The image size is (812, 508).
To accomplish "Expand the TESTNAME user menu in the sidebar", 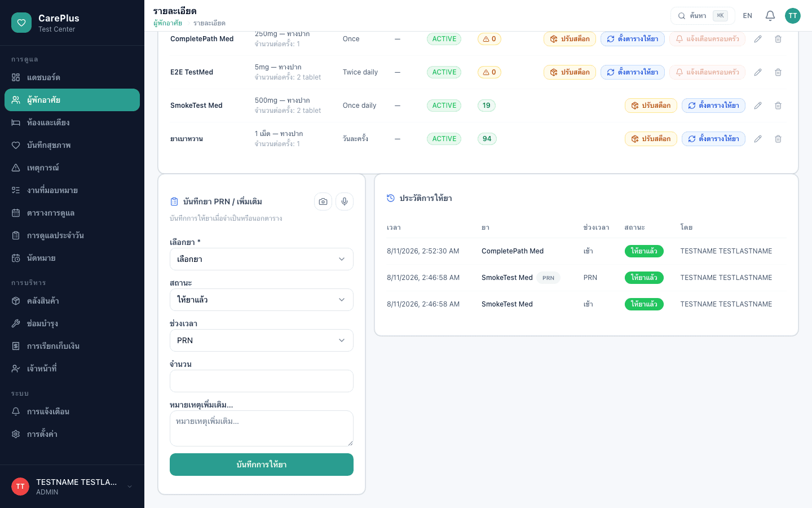I will [x=72, y=487].
